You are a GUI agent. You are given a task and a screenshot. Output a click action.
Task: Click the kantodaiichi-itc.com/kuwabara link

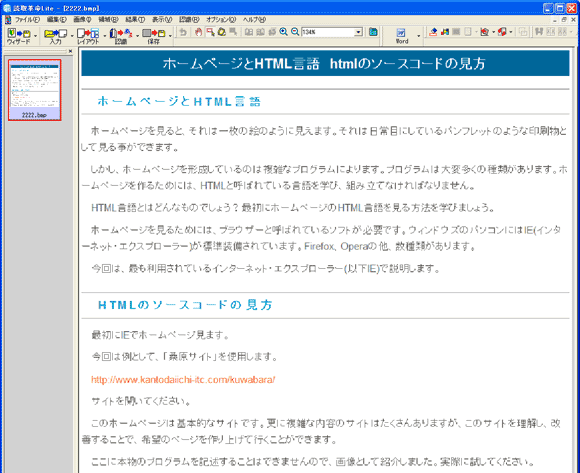(183, 380)
